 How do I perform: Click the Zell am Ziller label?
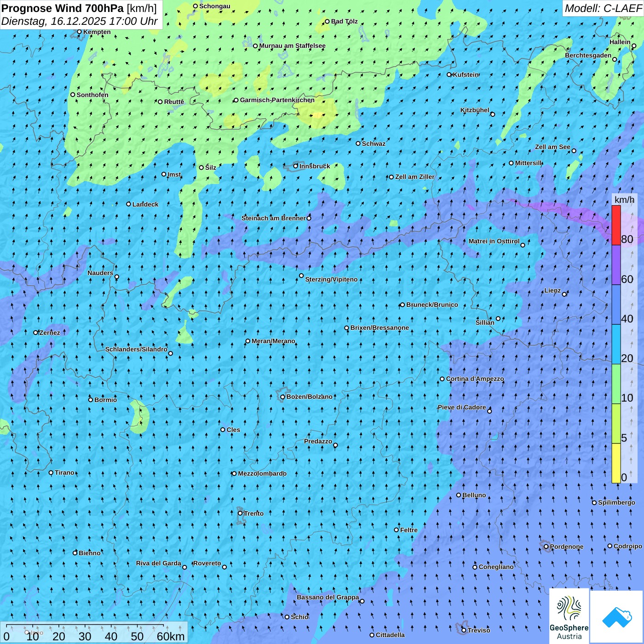(415, 177)
